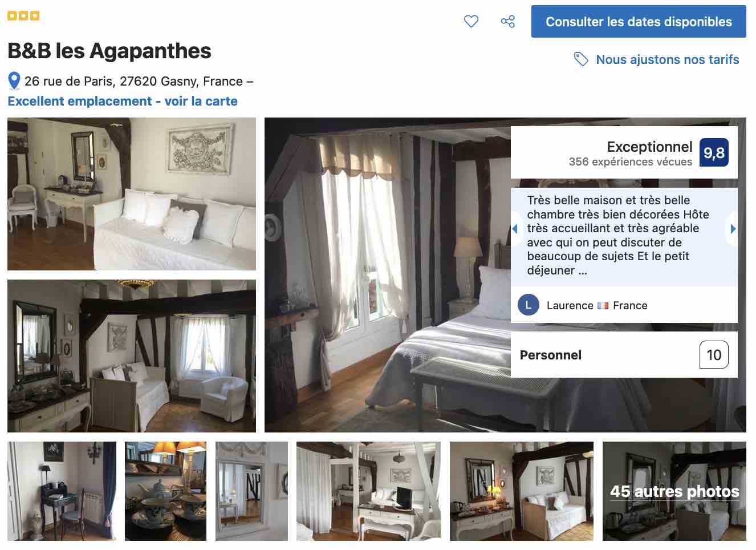Image resolution: width=756 pixels, height=550 pixels.
Task: Click the map pin location icon
Action: 14,82
